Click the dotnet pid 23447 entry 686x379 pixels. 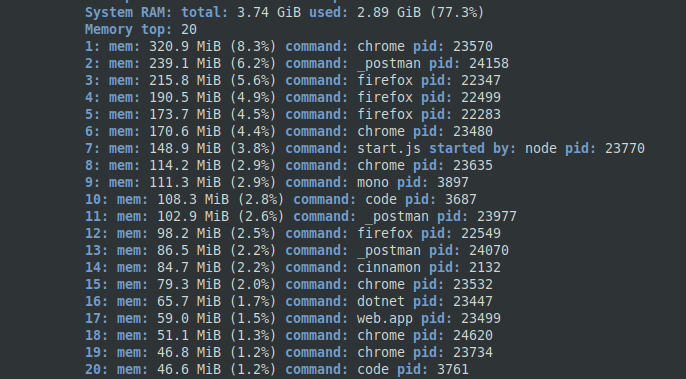tap(289, 302)
